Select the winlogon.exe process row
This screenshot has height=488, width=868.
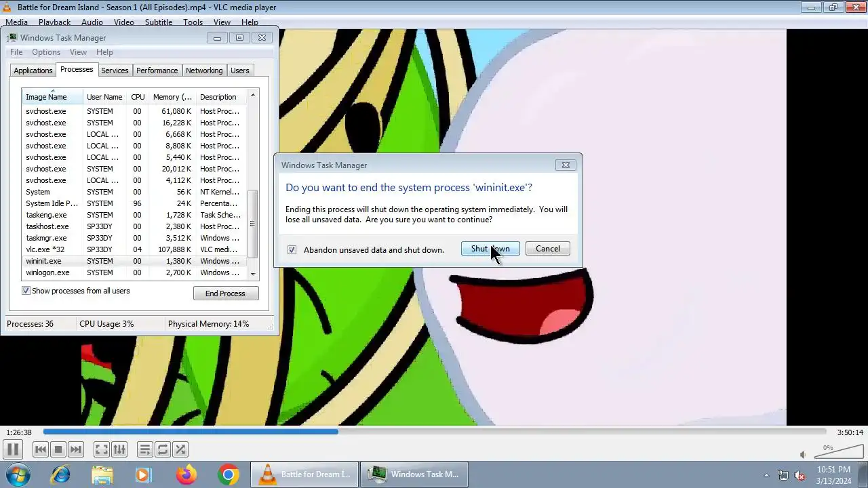134,272
